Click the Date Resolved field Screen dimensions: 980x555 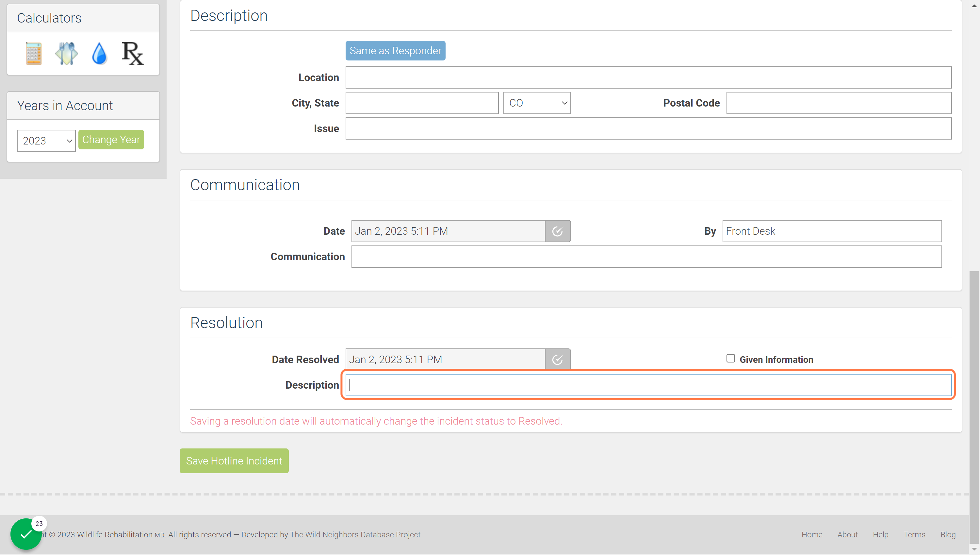445,359
